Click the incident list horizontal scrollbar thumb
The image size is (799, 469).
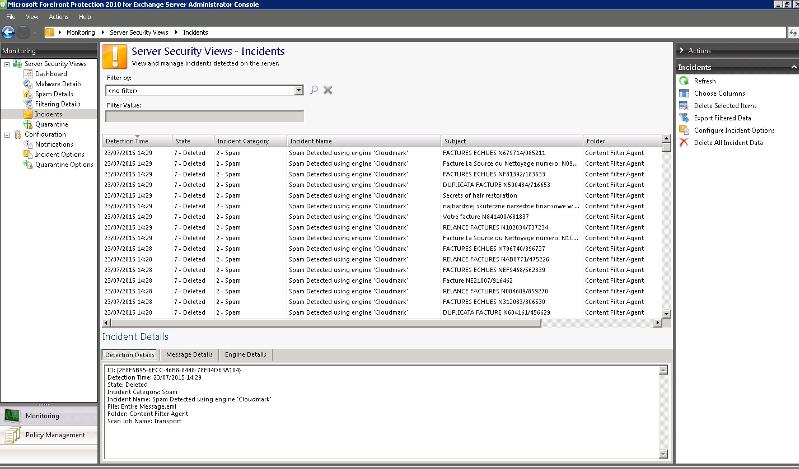(326, 323)
